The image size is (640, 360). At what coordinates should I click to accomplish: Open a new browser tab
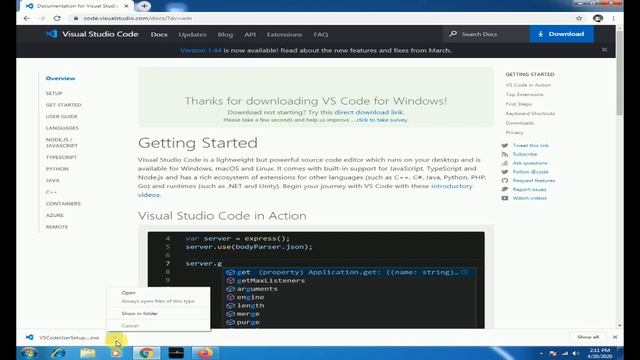click(144, 6)
